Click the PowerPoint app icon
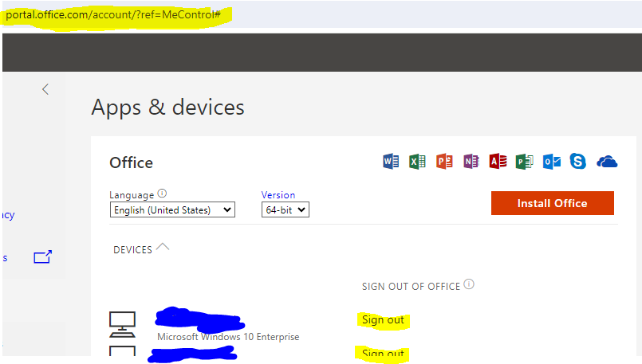The width and height of the screenshot is (642, 364). click(444, 162)
